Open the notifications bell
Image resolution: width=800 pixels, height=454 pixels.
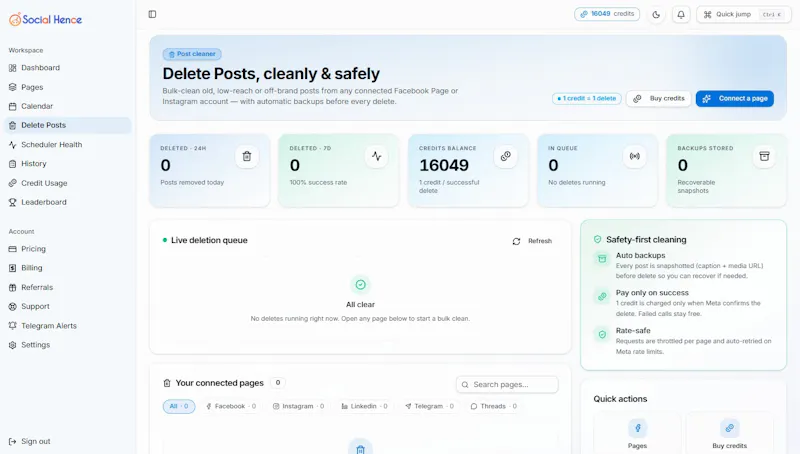click(x=681, y=15)
